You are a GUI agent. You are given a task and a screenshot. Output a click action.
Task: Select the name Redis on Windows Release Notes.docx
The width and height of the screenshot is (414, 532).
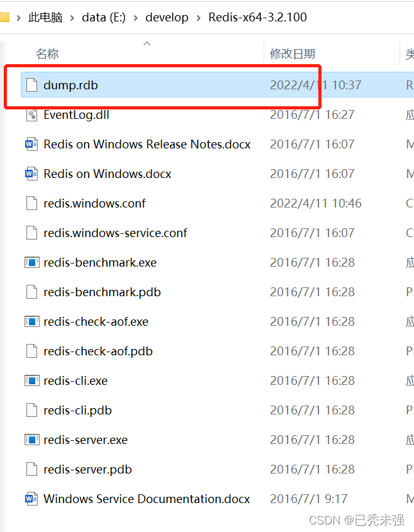click(x=147, y=144)
